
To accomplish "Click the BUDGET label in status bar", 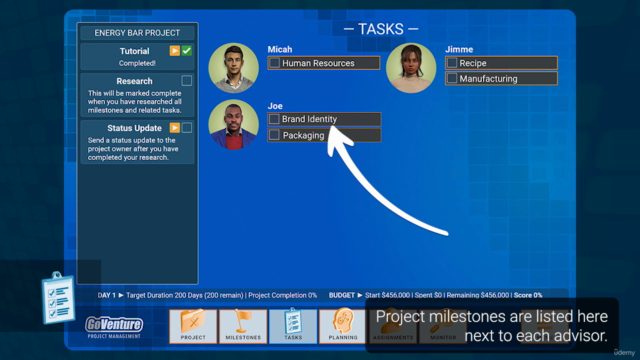I will pos(342,295).
